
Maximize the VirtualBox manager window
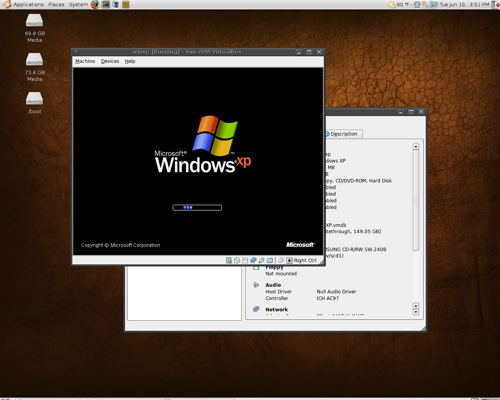(x=411, y=112)
